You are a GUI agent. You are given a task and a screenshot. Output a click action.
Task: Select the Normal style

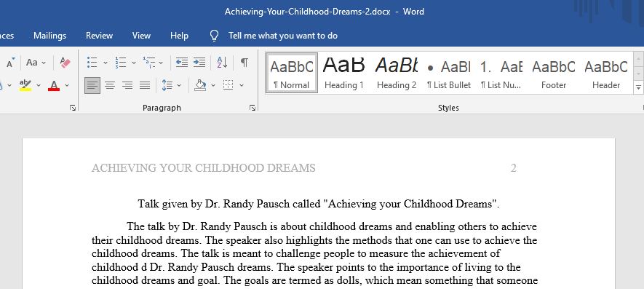(292, 73)
